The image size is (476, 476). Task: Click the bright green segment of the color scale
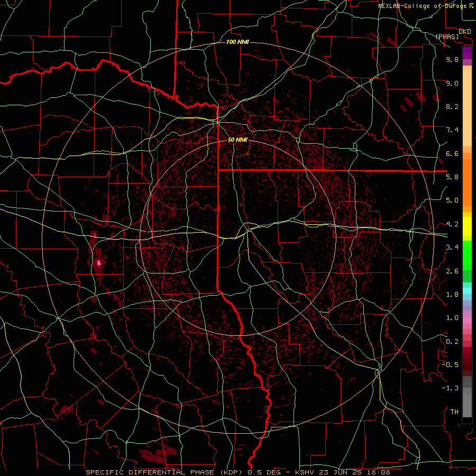[x=467, y=255]
